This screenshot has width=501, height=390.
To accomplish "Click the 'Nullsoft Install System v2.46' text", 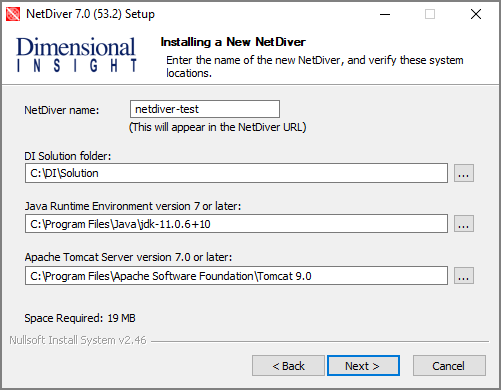I will pyautogui.click(x=78, y=340).
